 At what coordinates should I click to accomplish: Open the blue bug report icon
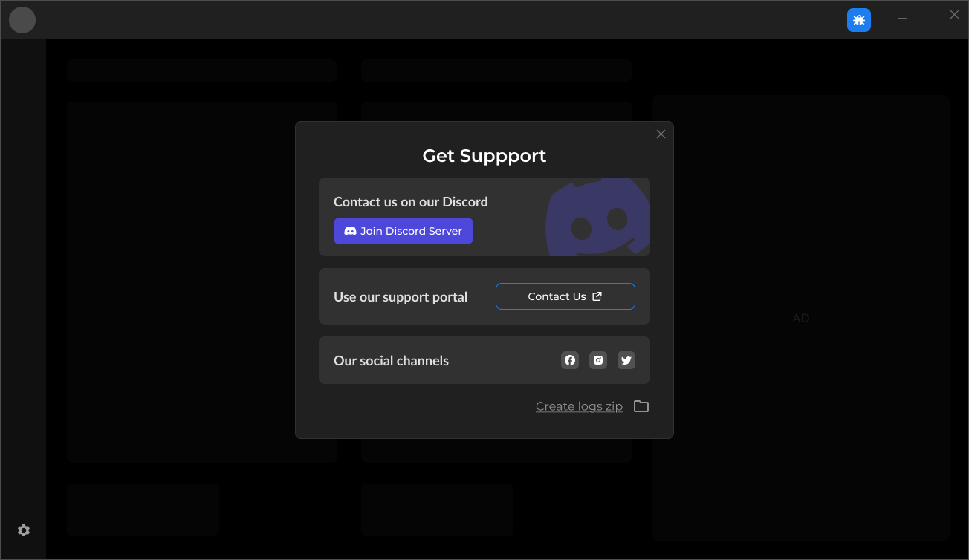point(859,20)
